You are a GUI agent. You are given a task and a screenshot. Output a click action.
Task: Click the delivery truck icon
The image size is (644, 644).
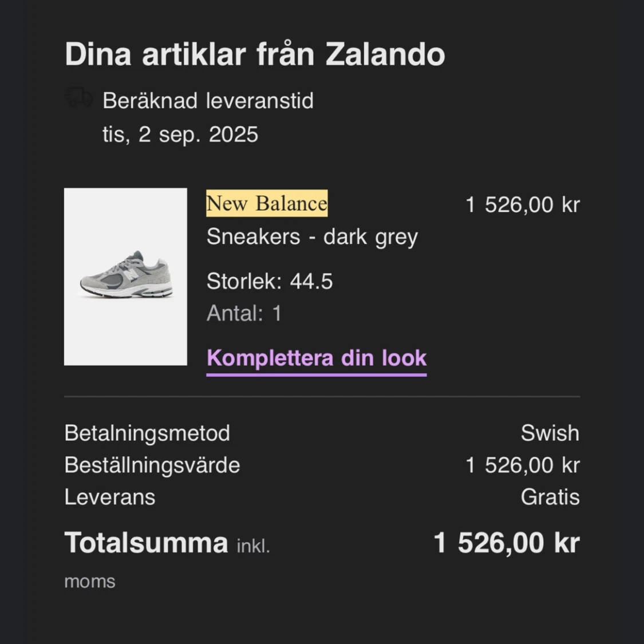(x=79, y=98)
